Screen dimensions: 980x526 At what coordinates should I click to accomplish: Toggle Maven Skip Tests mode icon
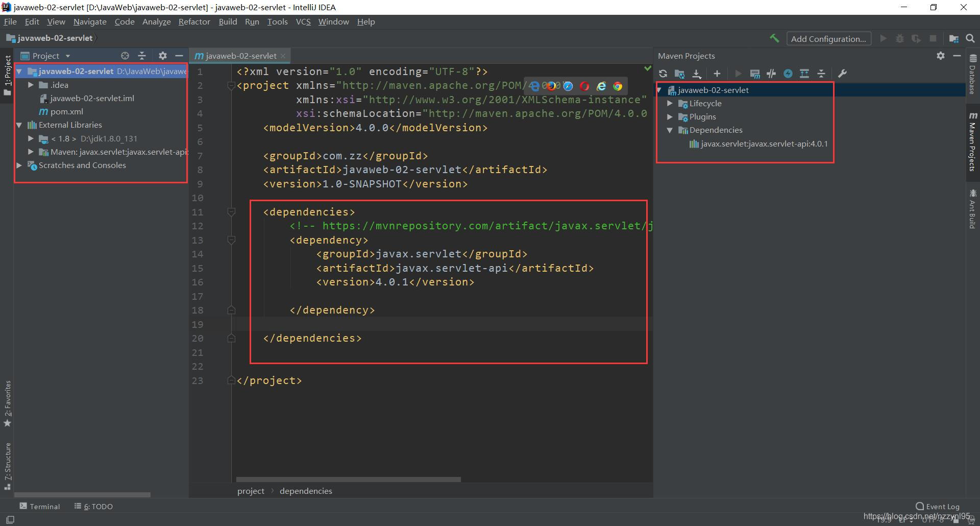pos(788,74)
